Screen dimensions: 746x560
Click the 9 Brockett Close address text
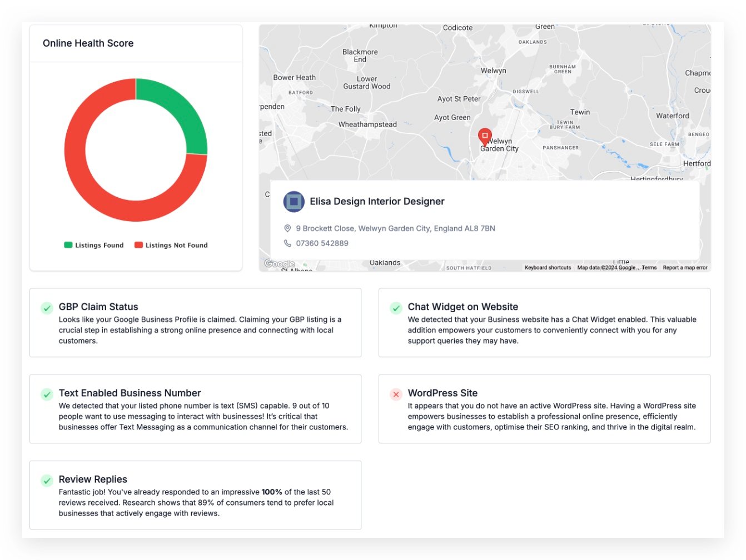395,228
